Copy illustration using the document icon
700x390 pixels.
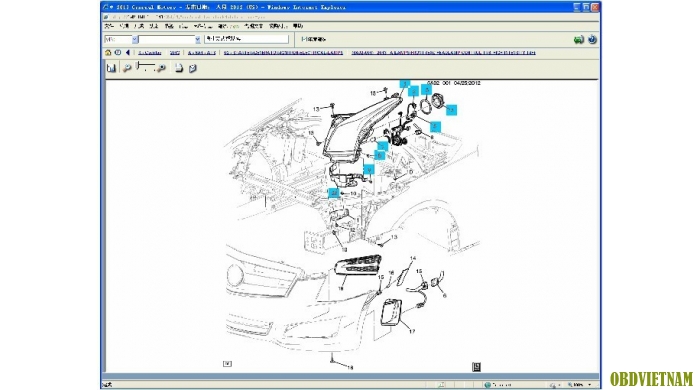[x=179, y=68]
